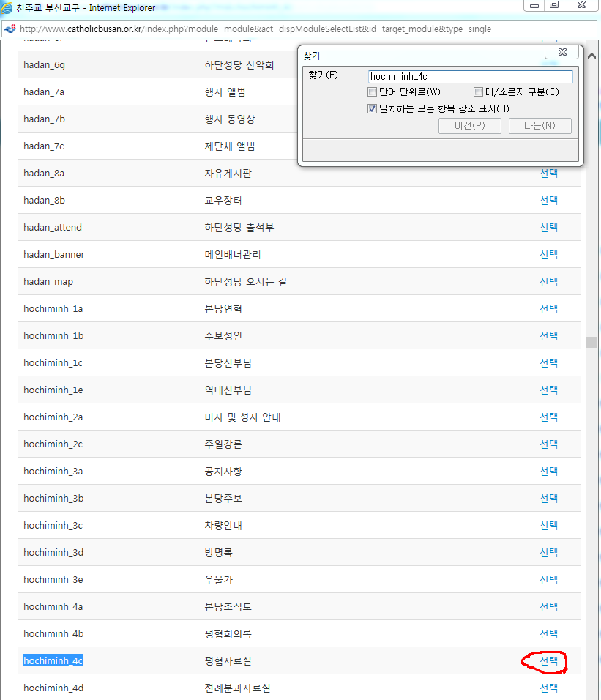Image resolution: width=601 pixels, height=700 pixels.
Task: Maximize the Internet Explorer window
Action: (554, 5)
